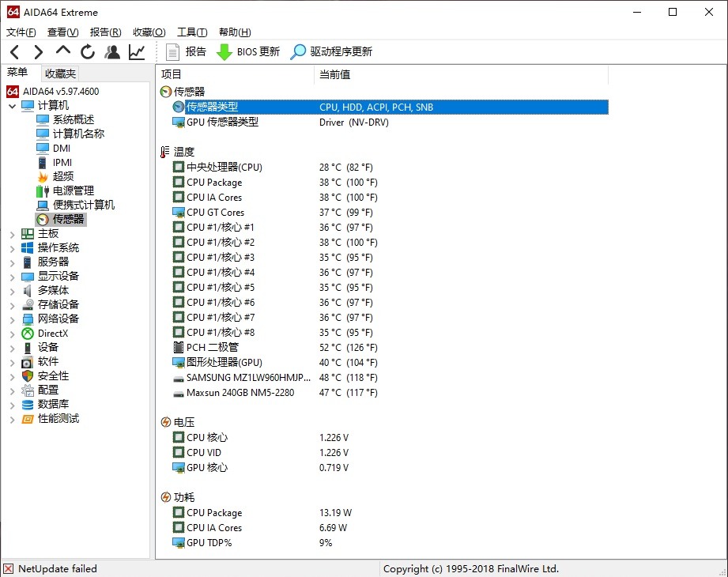
Task: Expand the 多媒体 tree node
Action: point(13,292)
